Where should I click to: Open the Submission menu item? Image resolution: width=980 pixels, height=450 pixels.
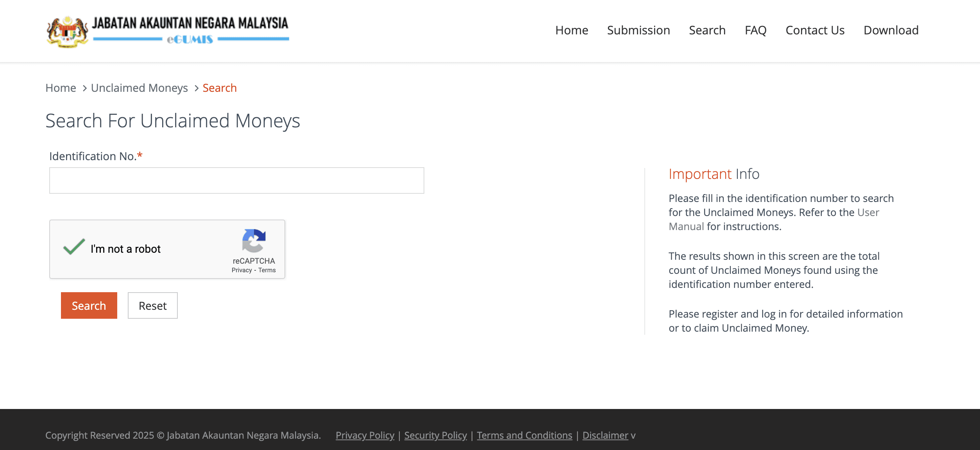[x=638, y=30]
